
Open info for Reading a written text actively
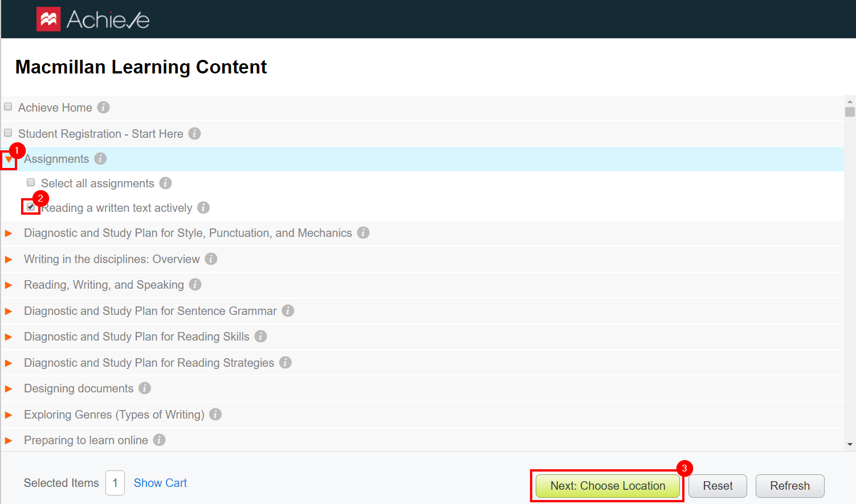pyautogui.click(x=203, y=208)
